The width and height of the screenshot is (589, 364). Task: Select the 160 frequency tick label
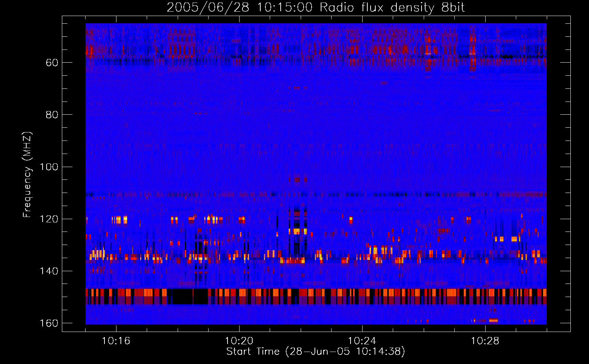click(x=49, y=323)
